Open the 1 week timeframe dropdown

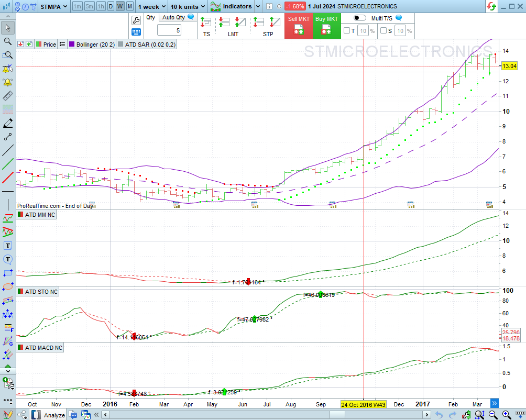(x=151, y=6)
